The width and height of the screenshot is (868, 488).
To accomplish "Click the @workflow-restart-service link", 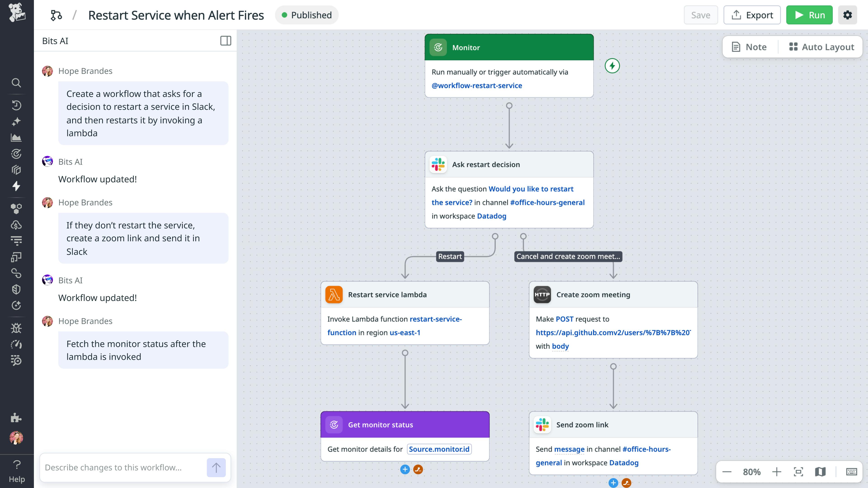I will 476,86.
